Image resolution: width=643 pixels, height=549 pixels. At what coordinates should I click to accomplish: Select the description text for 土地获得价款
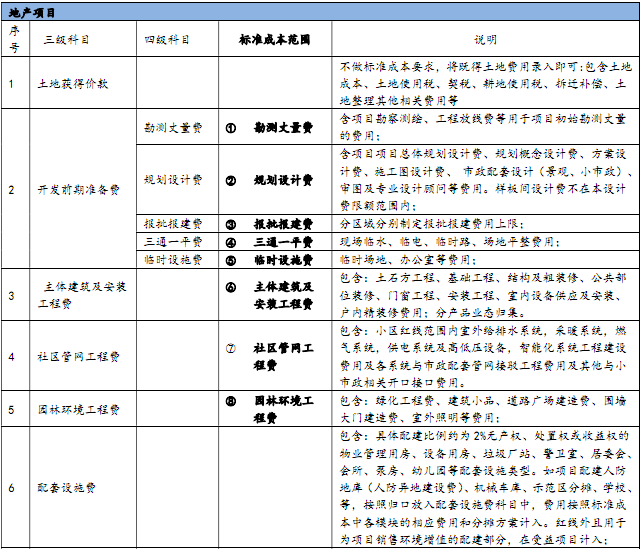tap(484, 84)
